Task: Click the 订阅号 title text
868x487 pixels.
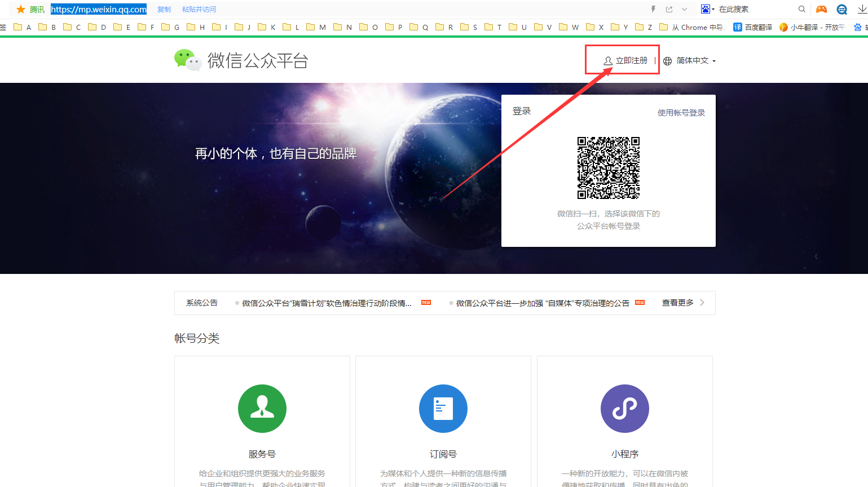Action: pyautogui.click(x=443, y=454)
